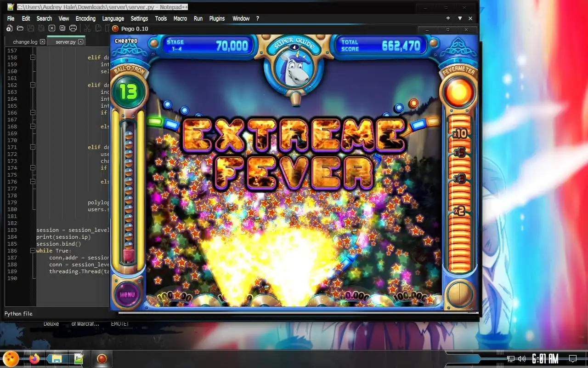Click the Ball-O-Tron counter showing 13
This screenshot has width=588, height=368.
click(129, 91)
